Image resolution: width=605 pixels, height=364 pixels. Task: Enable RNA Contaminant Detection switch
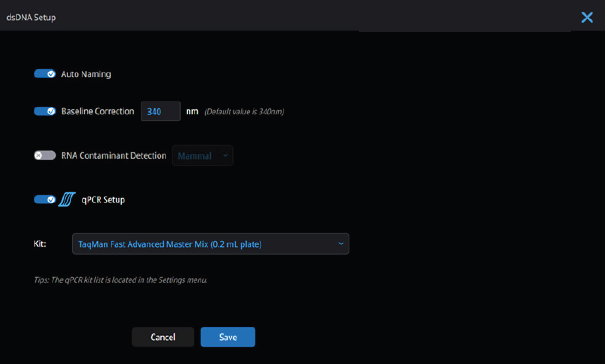45,156
